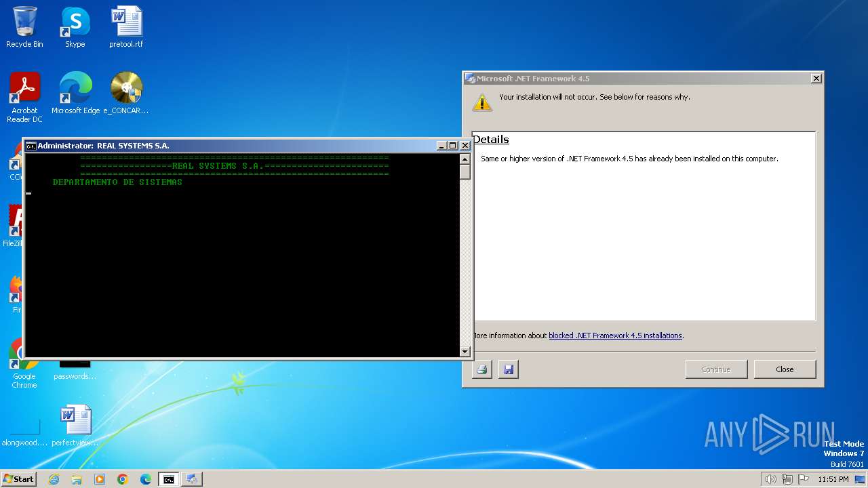Image resolution: width=868 pixels, height=488 pixels.
Task: Click the taskbar clock showing 11:51 PM
Action: coord(833,479)
